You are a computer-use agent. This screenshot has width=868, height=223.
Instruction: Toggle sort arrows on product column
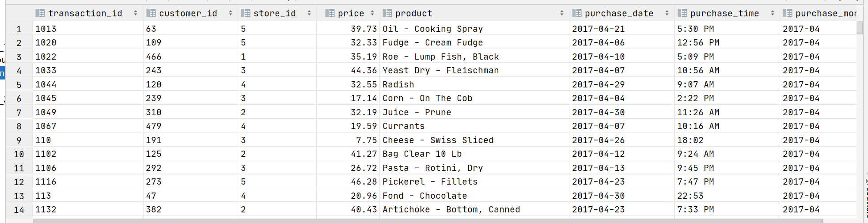[x=562, y=13]
